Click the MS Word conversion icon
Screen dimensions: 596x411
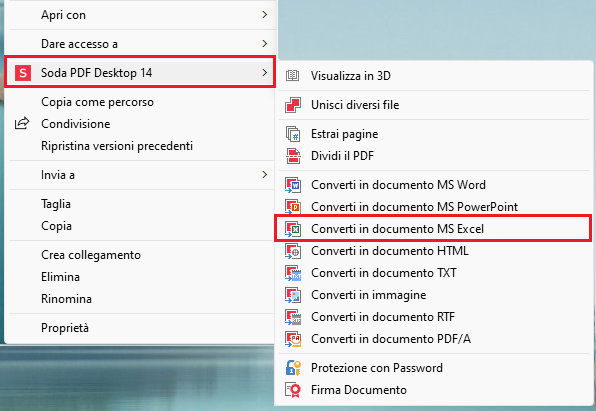pyautogui.click(x=293, y=185)
